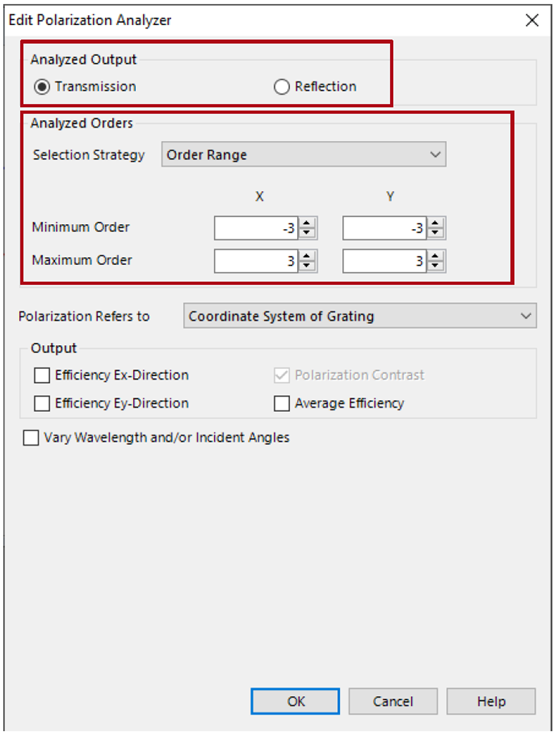Enable the Efficiency Ey-Direction checkbox
This screenshot has width=554, height=736.
point(42,404)
